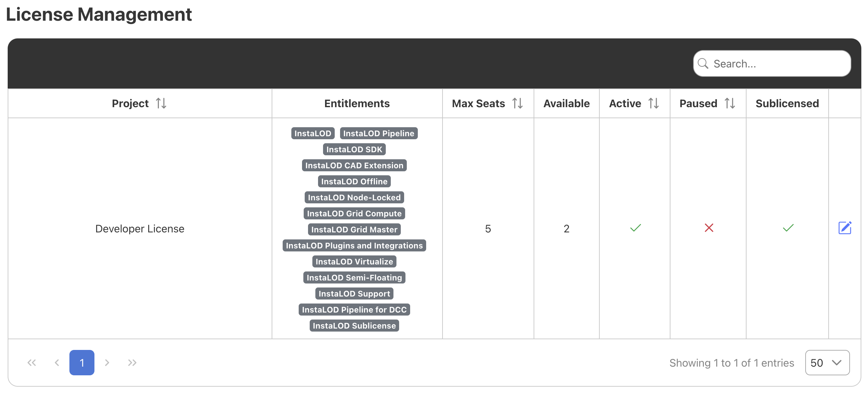Click the InstaLOD Sublicense badge
Image resolution: width=868 pixels, height=393 pixels.
(x=354, y=325)
